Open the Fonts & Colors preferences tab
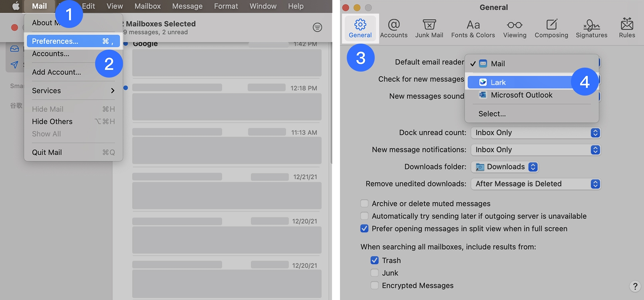The height and width of the screenshot is (300, 644). pyautogui.click(x=473, y=28)
